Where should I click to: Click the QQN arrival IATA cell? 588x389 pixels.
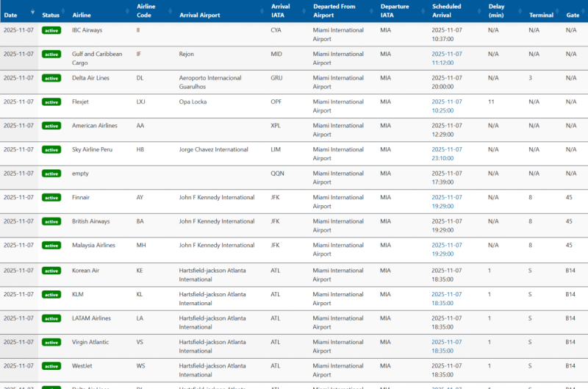[278, 174]
